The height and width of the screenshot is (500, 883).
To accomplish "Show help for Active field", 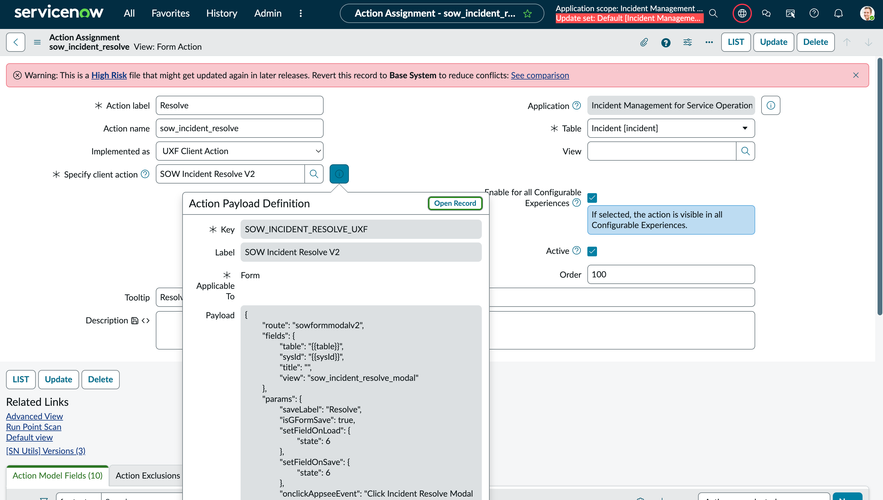I will click(x=577, y=251).
